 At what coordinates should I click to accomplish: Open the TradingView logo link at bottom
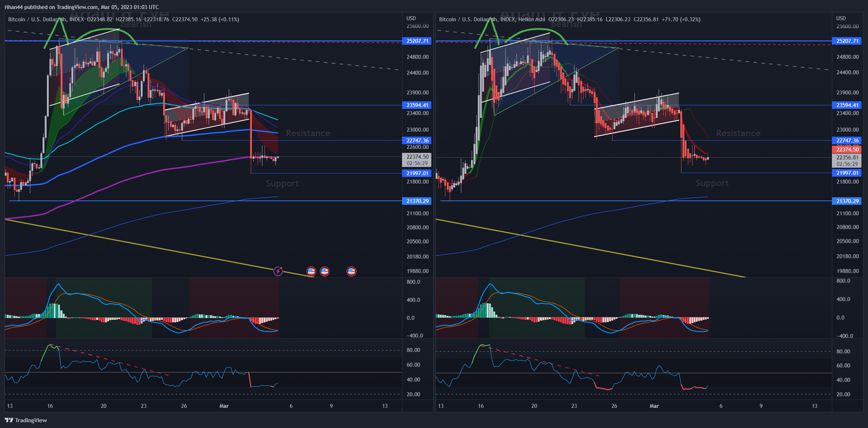tap(26, 420)
